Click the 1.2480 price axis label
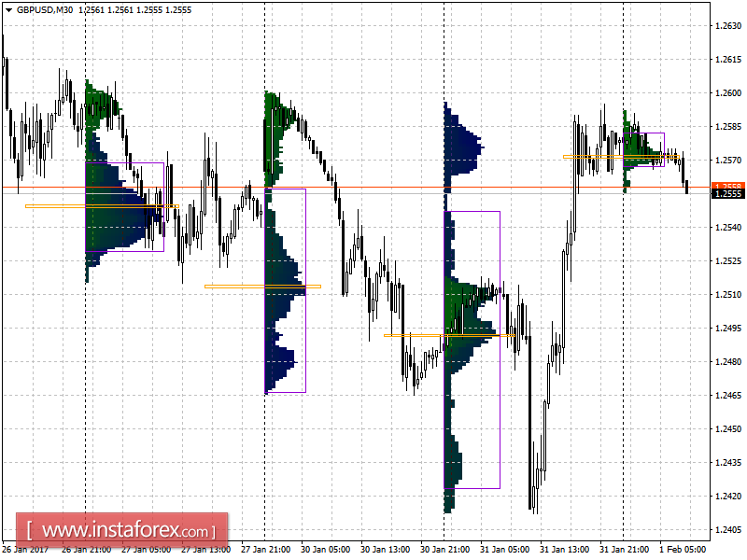This screenshot has width=747, height=560. tap(728, 362)
